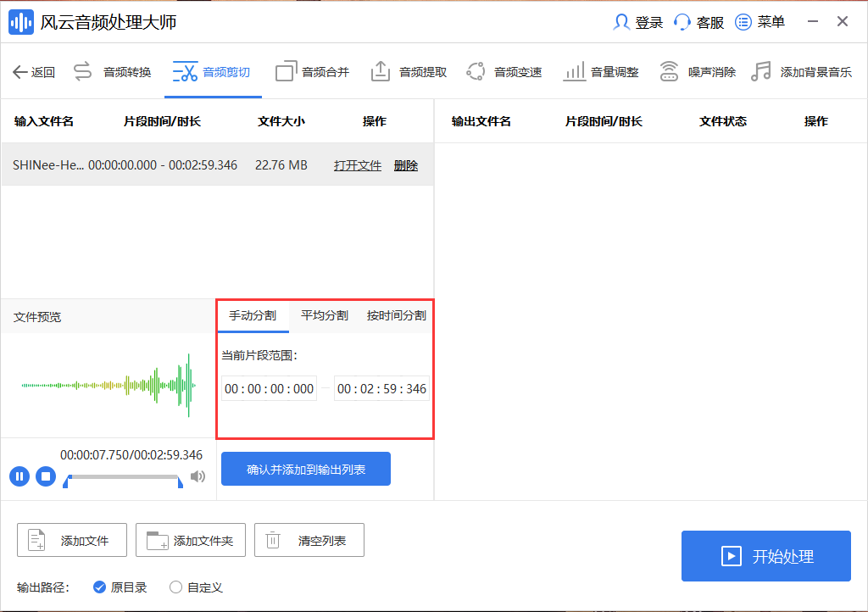Click the 输入文件名 column header

(x=44, y=121)
